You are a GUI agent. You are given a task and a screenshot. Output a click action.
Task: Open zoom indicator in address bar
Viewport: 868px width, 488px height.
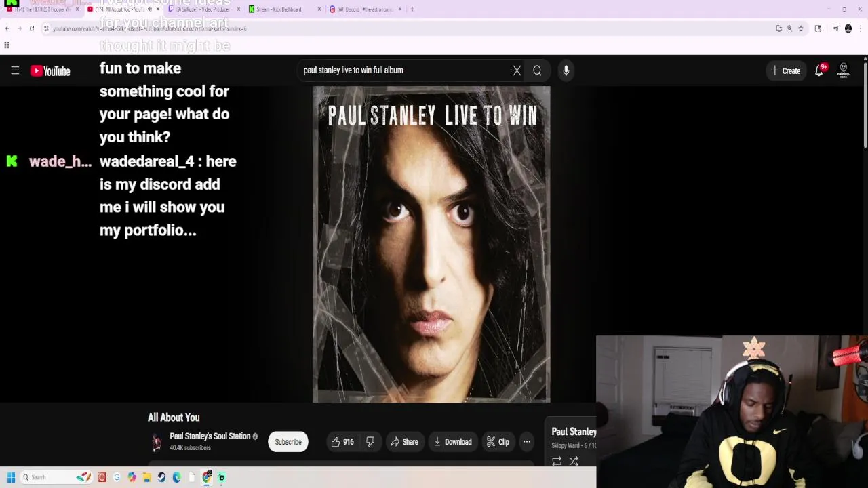click(790, 28)
